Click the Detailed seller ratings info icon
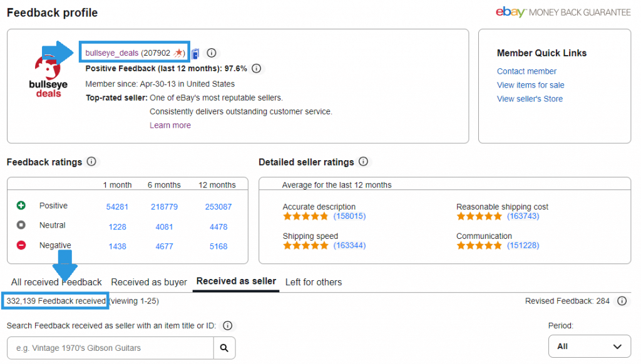641x364 pixels. pos(363,162)
